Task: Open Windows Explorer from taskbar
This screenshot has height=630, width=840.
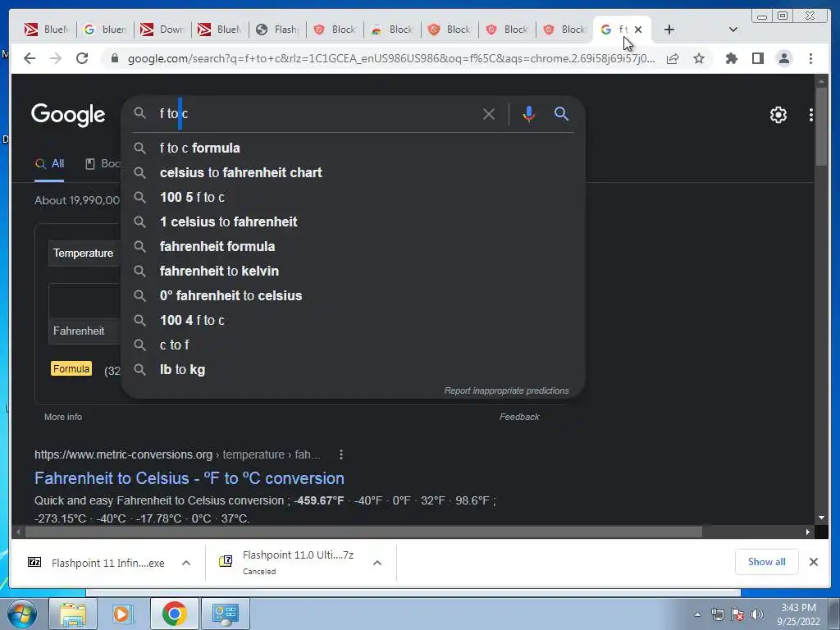Action: coord(72,614)
